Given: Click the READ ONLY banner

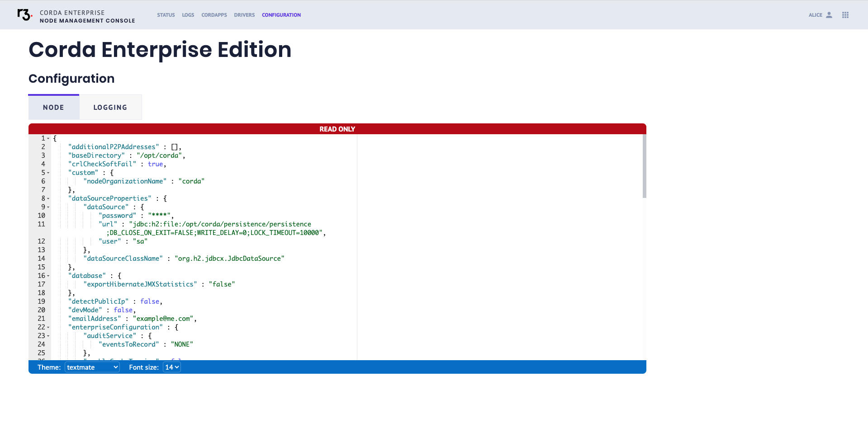Looking at the screenshot, I should (337, 129).
